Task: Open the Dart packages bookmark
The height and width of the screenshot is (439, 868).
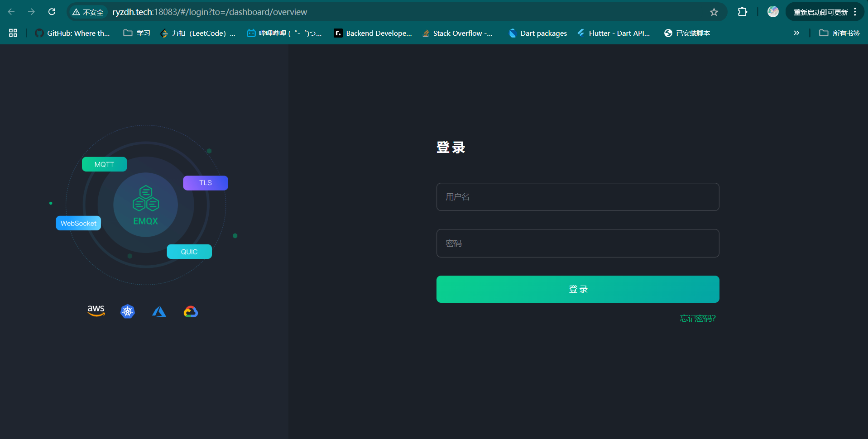Action: (x=538, y=33)
